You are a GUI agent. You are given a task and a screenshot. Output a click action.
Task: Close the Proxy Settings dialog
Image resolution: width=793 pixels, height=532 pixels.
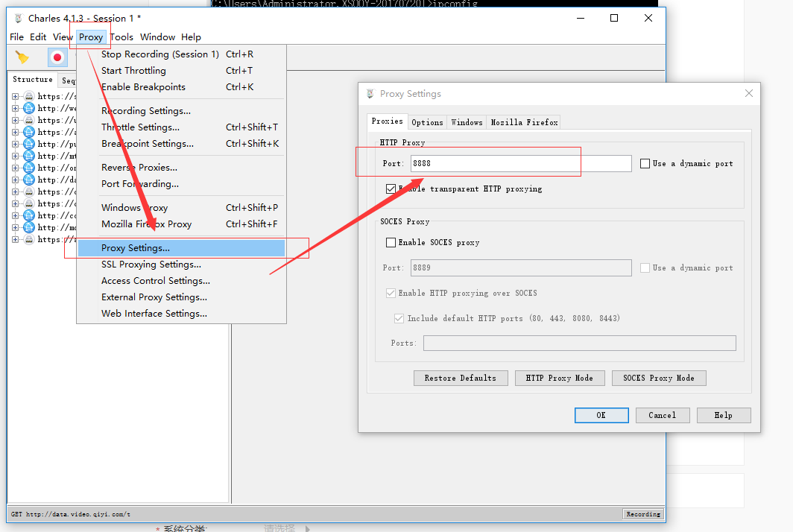[749, 93]
